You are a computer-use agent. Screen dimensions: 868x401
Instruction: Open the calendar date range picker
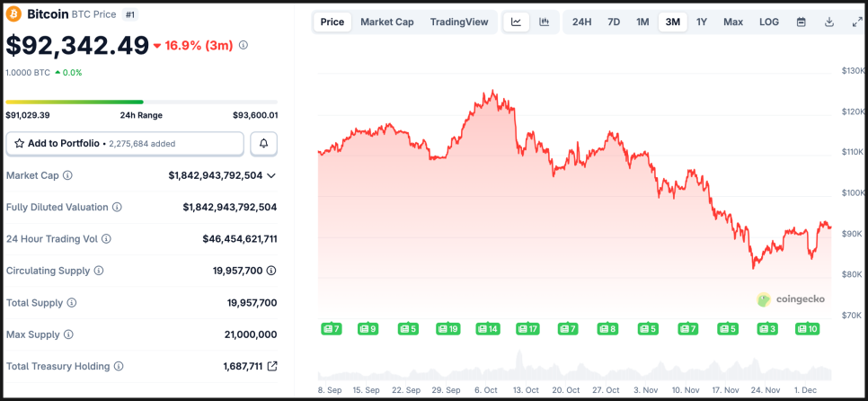pos(801,22)
